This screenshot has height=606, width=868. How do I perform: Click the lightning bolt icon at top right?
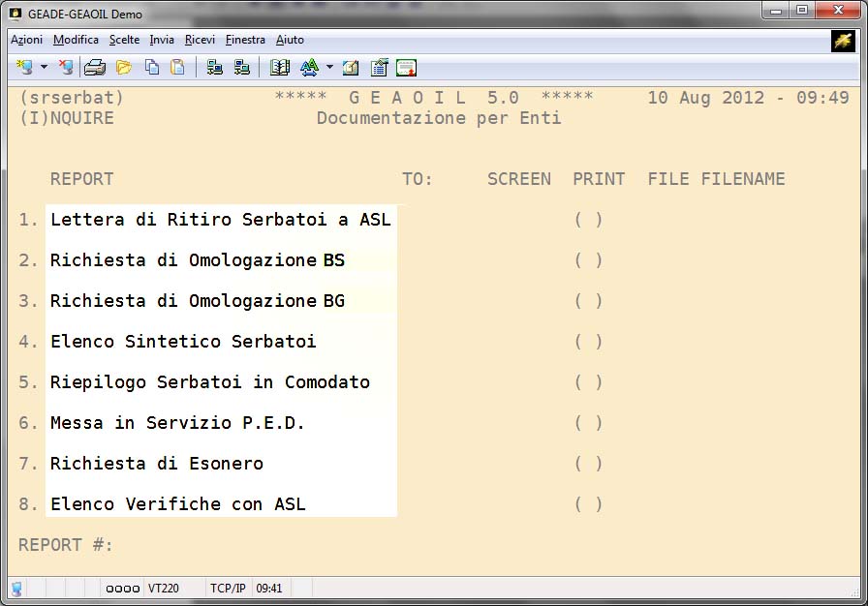[x=842, y=41]
